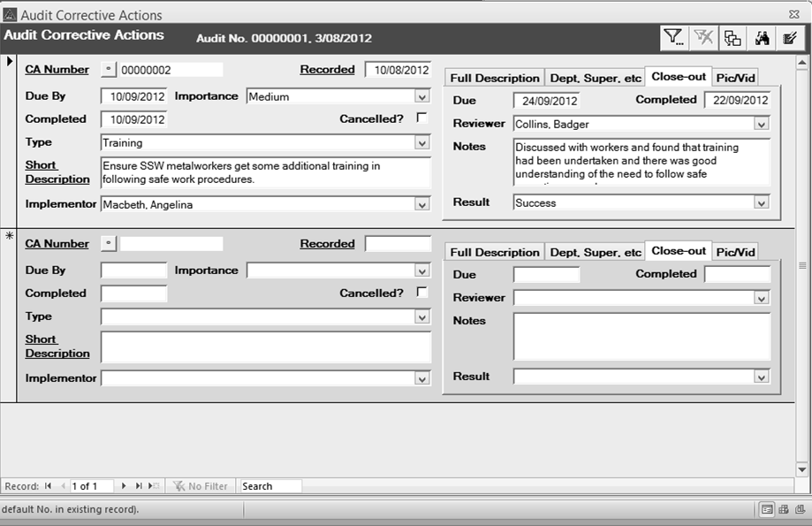812x526 pixels.
Task: Open empty Reviewer dropdown in new record
Action: click(762, 299)
